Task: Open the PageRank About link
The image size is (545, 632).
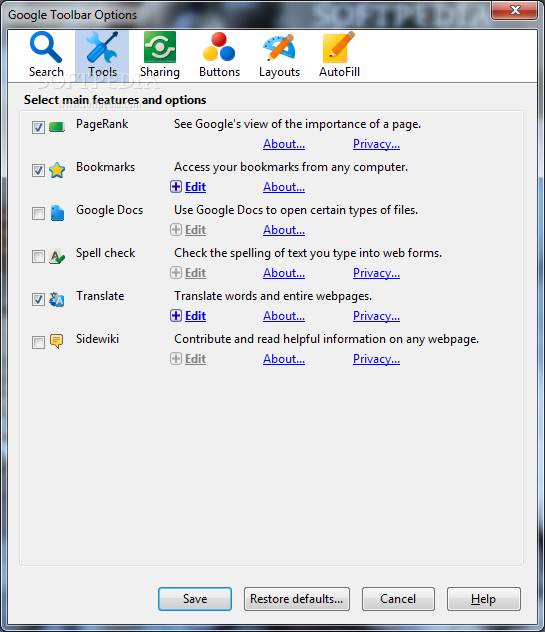Action: click(284, 144)
